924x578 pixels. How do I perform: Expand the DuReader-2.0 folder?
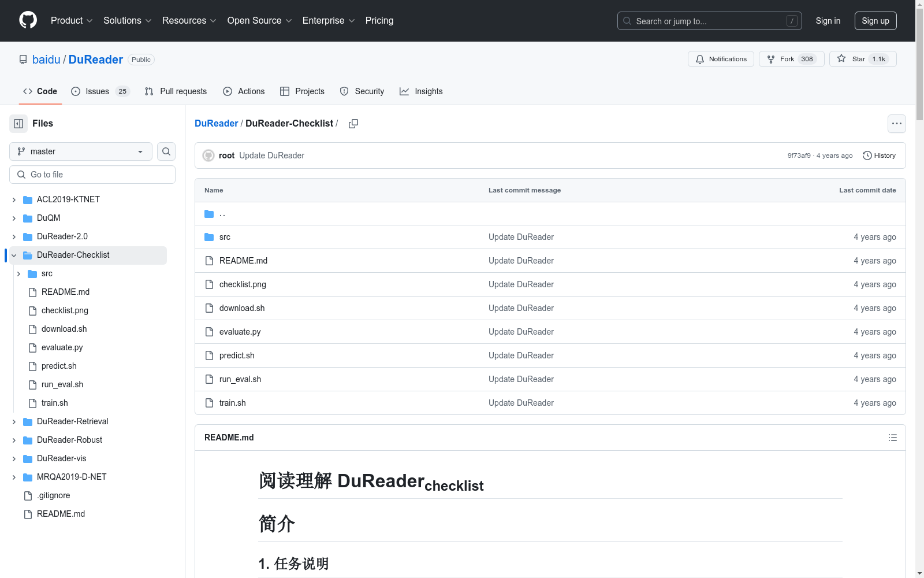[14, 236]
